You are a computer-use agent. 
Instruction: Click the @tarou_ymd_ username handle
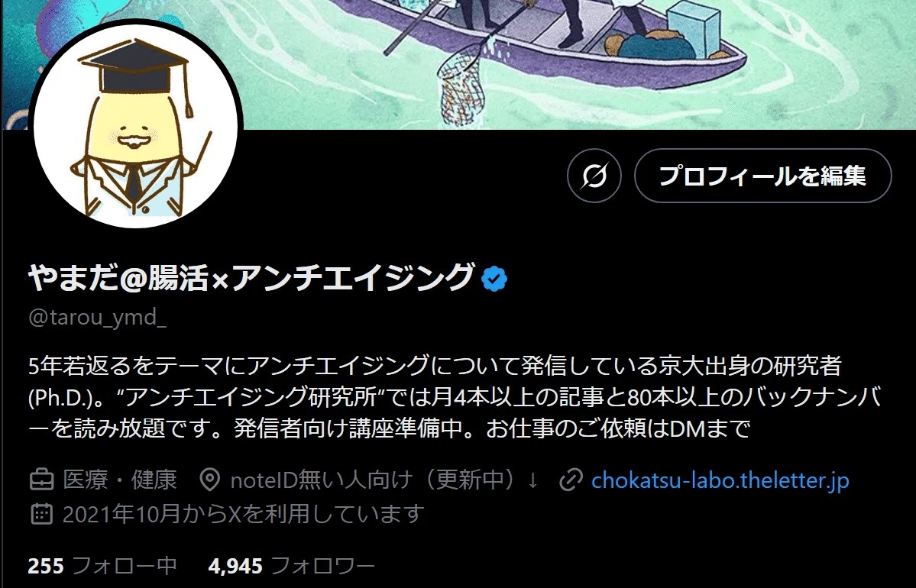click(x=98, y=317)
